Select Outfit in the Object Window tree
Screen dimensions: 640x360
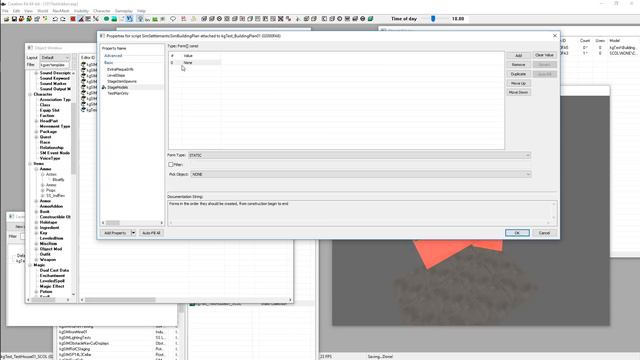[45, 254]
